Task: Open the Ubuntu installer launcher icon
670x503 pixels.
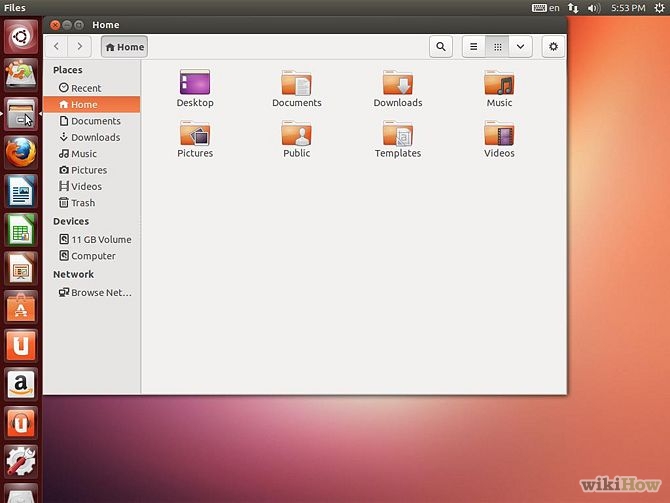Action: point(21,75)
